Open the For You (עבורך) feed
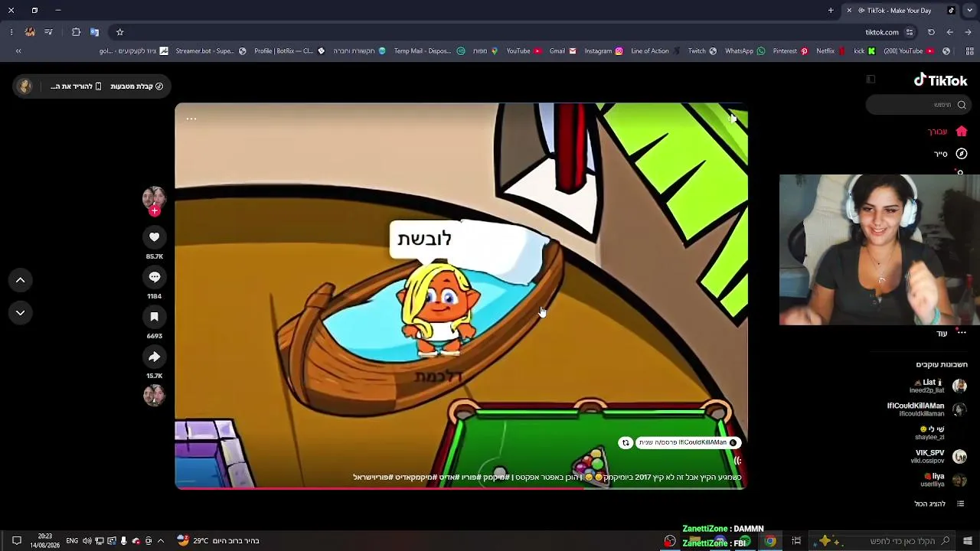 [948, 132]
